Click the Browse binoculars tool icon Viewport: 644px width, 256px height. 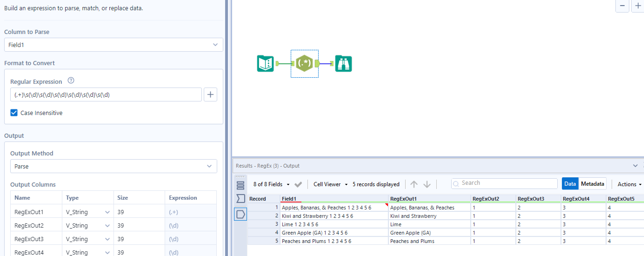(343, 64)
